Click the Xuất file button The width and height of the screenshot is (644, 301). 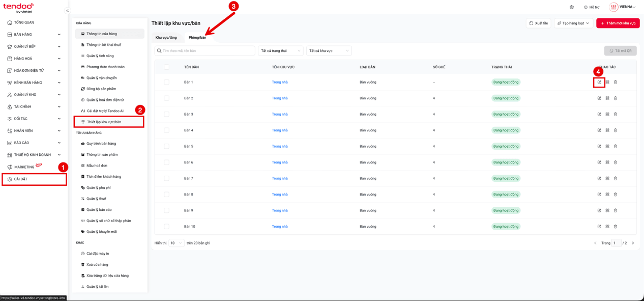click(538, 23)
